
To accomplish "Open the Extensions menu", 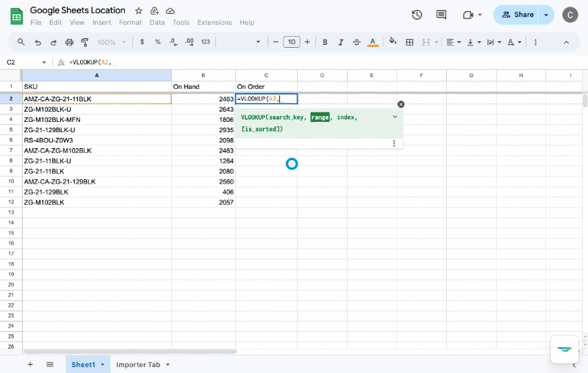I will (x=215, y=23).
